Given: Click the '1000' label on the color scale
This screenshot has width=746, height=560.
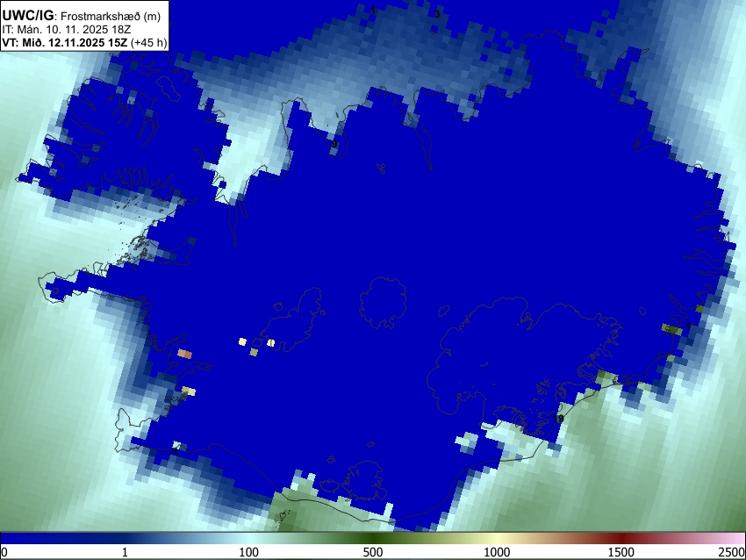Looking at the screenshot, I should (x=497, y=552).
